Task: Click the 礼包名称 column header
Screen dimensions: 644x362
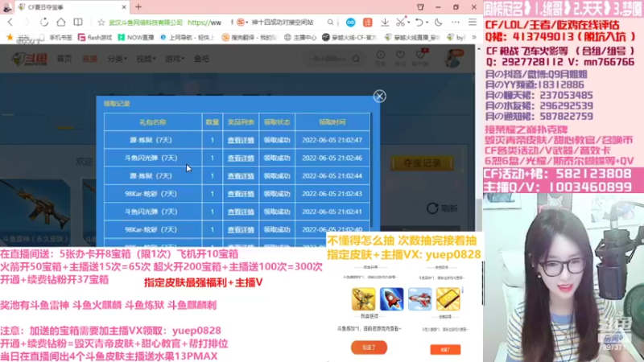Action: 153,122
